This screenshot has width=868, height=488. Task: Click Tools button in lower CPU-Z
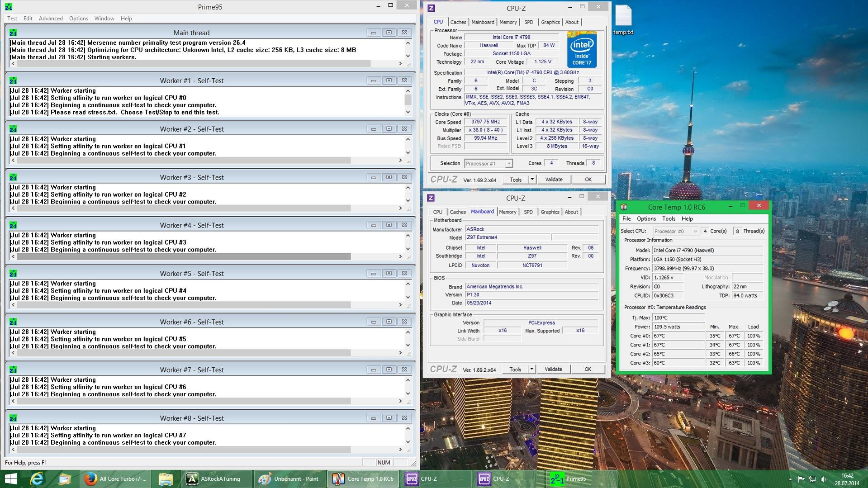(x=515, y=370)
